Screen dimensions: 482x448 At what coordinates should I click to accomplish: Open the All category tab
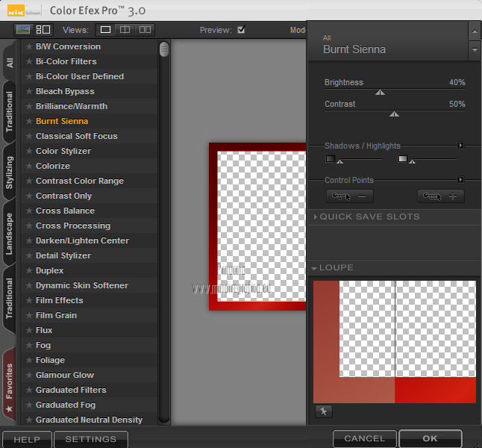(x=10, y=63)
